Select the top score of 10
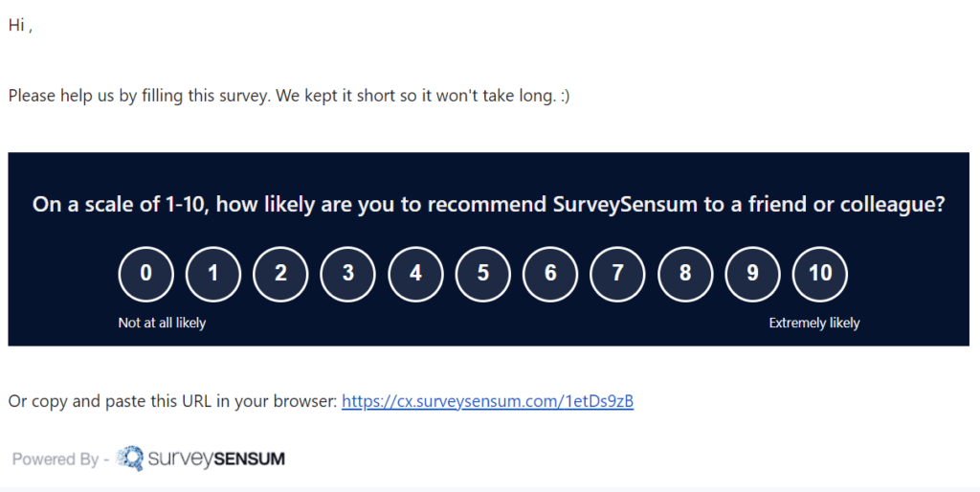 (820, 273)
